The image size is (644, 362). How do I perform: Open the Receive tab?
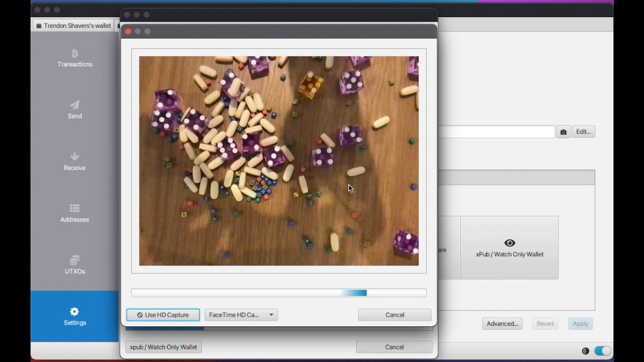point(74,161)
